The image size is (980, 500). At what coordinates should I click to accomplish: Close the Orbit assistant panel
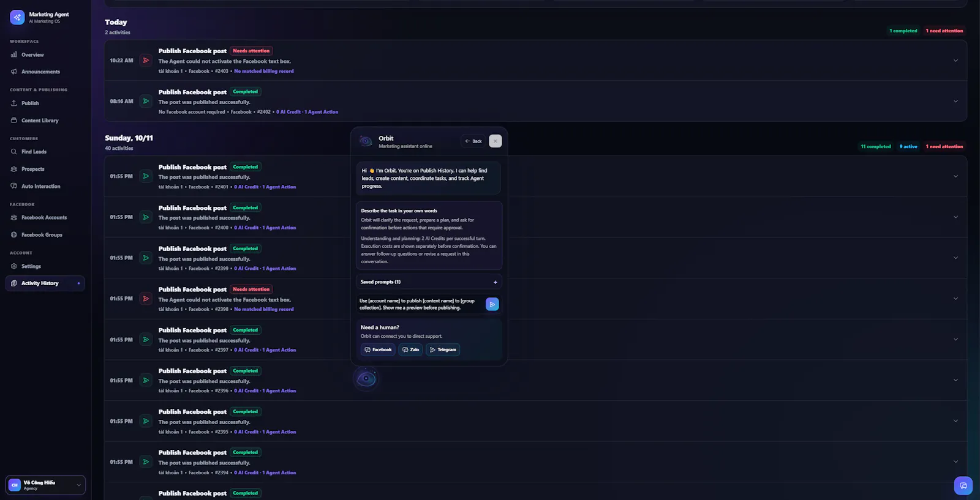pyautogui.click(x=496, y=141)
